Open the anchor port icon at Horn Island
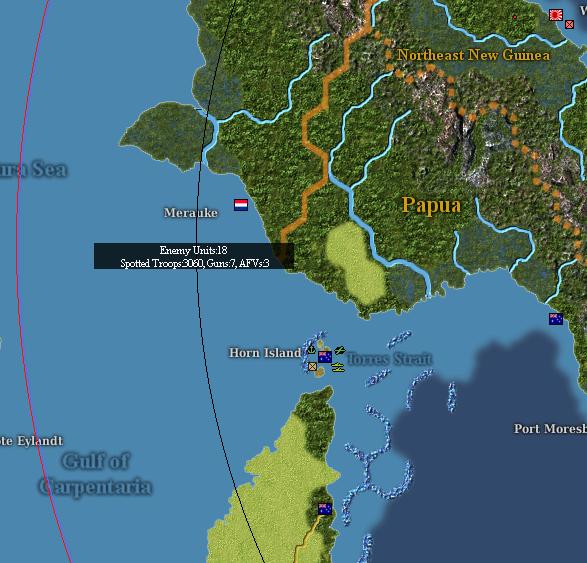The image size is (587, 563). (311, 350)
